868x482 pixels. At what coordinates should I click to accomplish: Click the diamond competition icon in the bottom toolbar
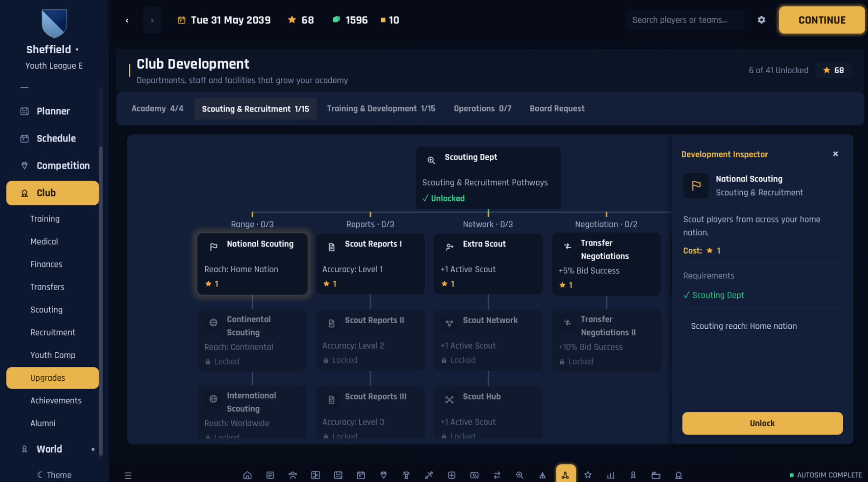tap(383, 475)
